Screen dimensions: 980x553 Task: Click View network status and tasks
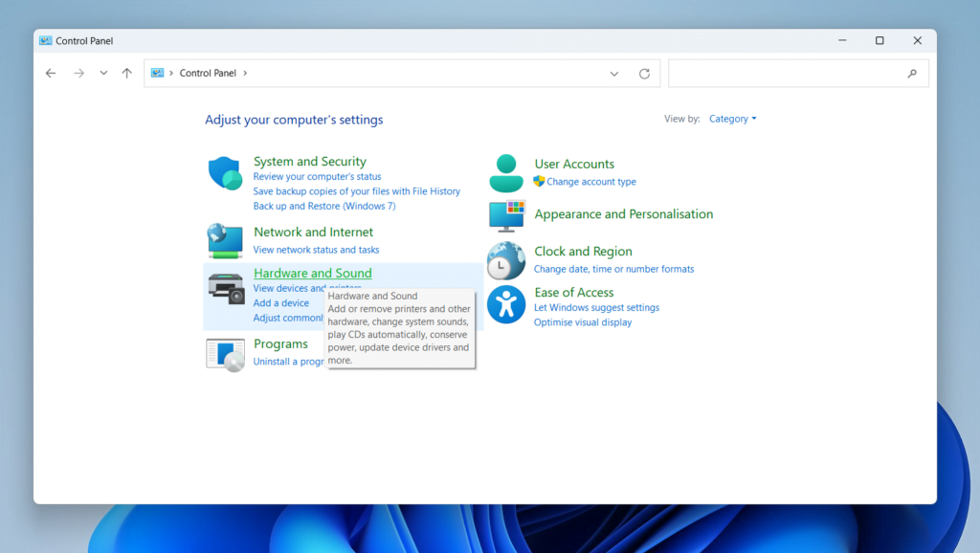click(316, 250)
